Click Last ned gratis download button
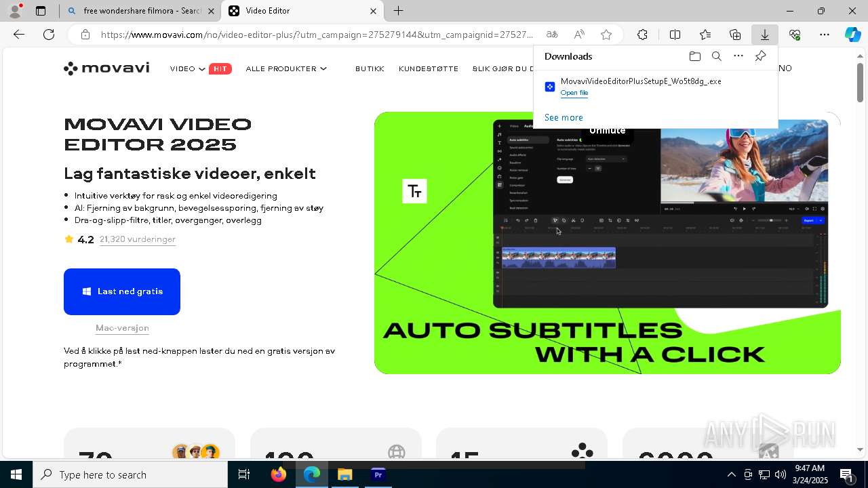868x488 pixels. (122, 291)
